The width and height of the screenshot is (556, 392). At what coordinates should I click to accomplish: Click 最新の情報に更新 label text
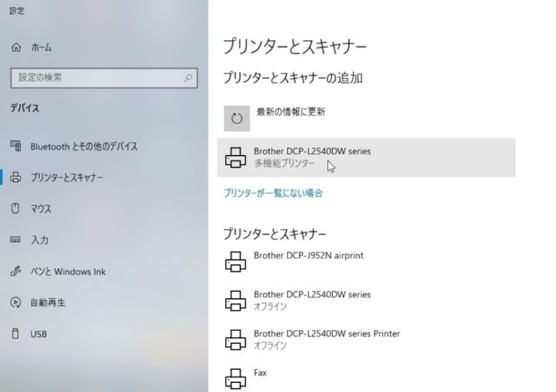(291, 112)
